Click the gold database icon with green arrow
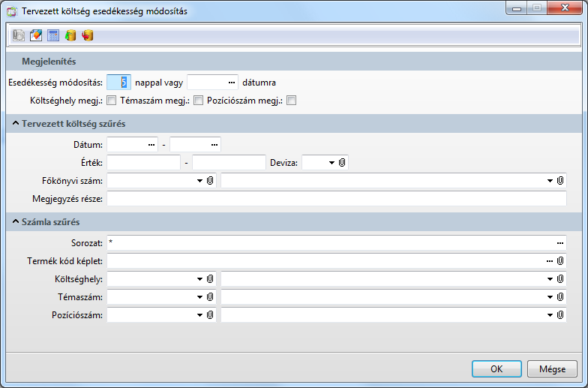588x388 pixels. tap(70, 35)
